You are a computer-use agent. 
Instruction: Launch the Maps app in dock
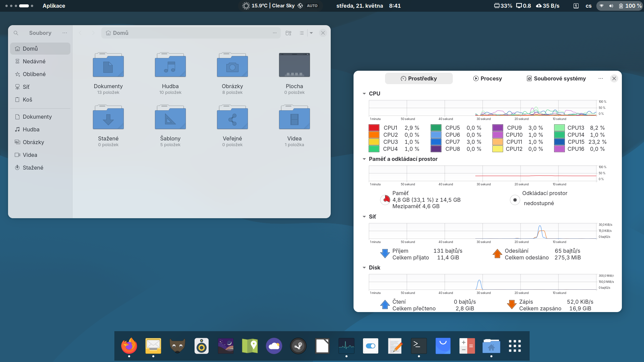pyautogui.click(x=250, y=346)
